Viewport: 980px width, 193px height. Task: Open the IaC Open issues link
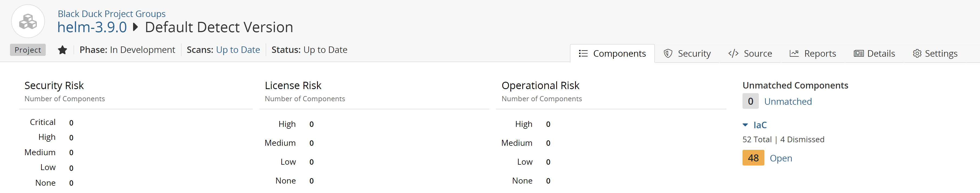click(781, 158)
